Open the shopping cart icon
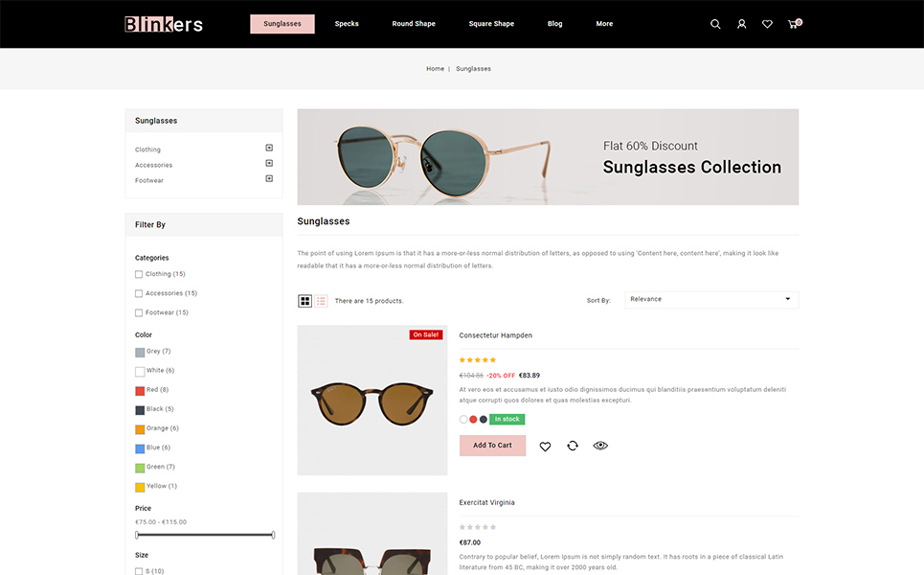 (793, 24)
